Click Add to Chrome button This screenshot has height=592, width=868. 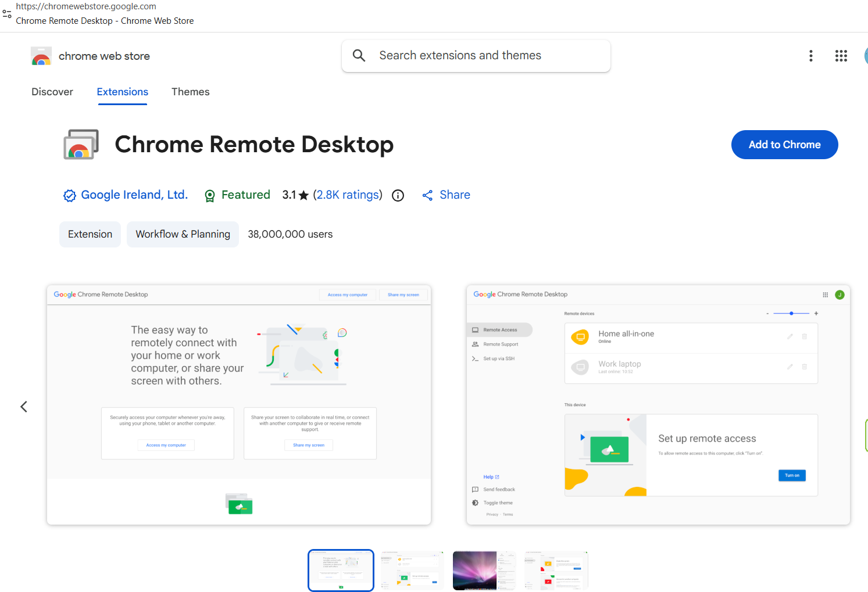785,145
